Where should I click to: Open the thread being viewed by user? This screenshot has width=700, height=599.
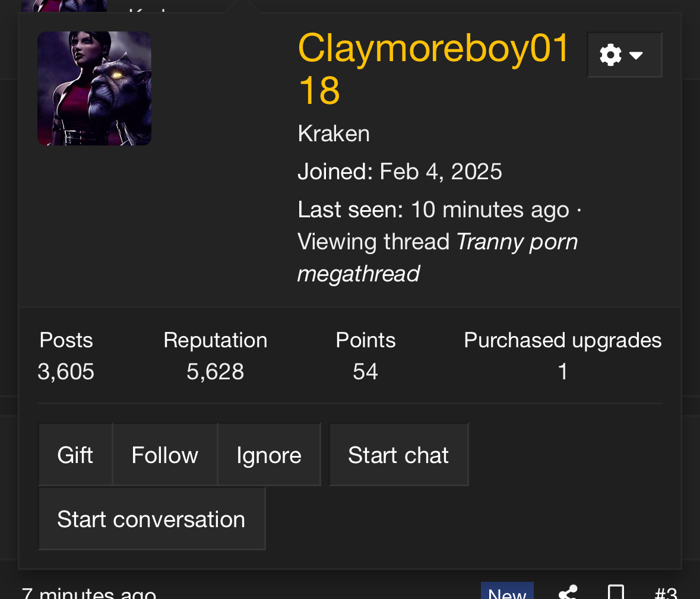(x=438, y=258)
